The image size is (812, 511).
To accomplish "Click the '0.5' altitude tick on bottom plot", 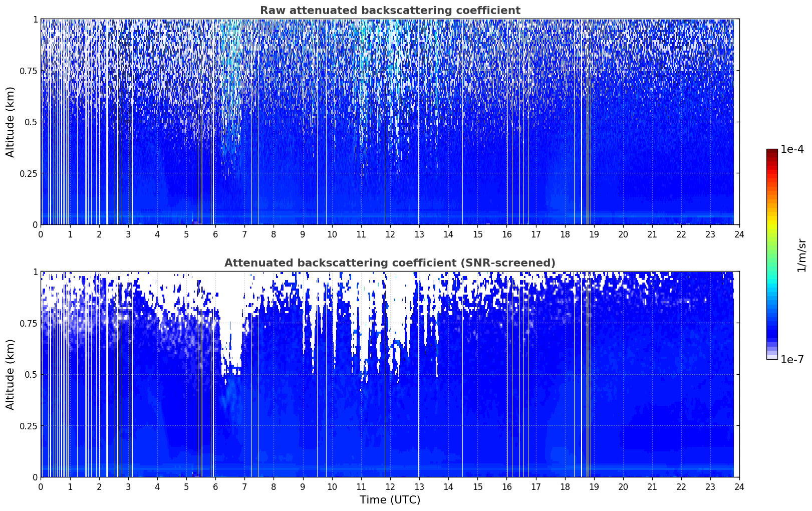I will coord(30,374).
